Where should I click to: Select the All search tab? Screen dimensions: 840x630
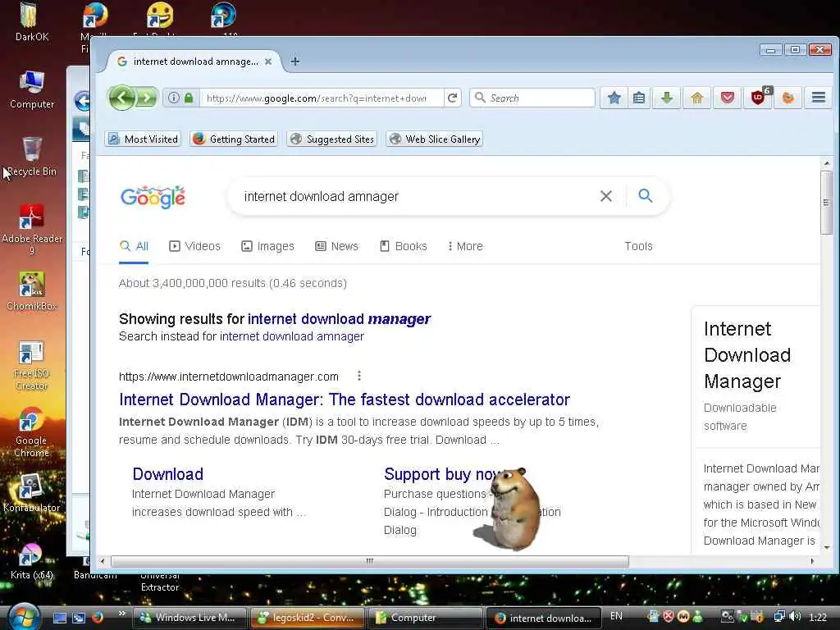134,246
